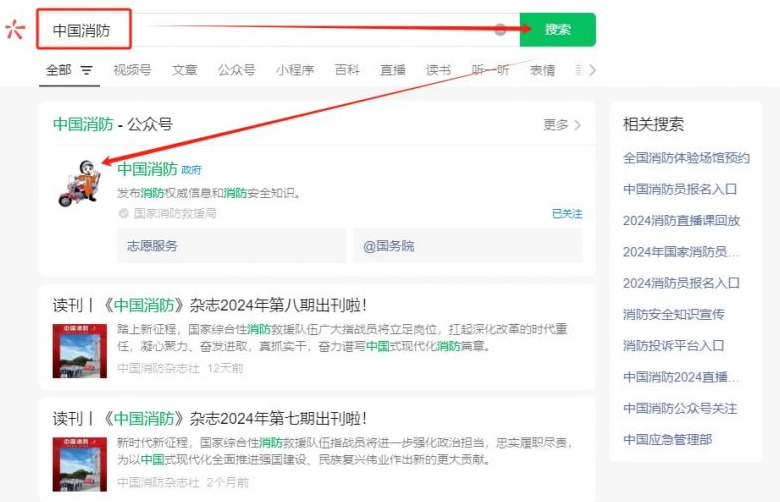Switch to the 百科 tab
Viewport: 780px width, 502px height.
[347, 70]
